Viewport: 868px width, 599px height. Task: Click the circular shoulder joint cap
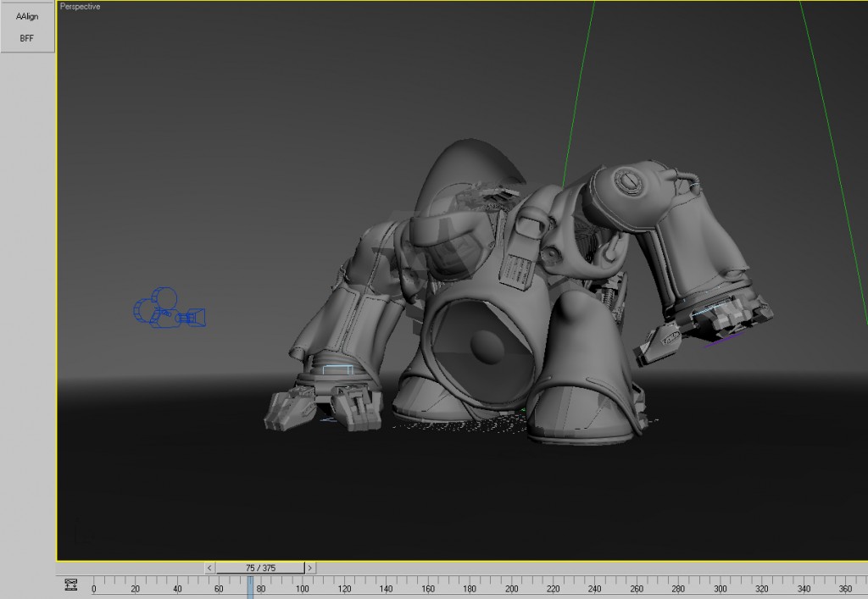click(x=628, y=180)
